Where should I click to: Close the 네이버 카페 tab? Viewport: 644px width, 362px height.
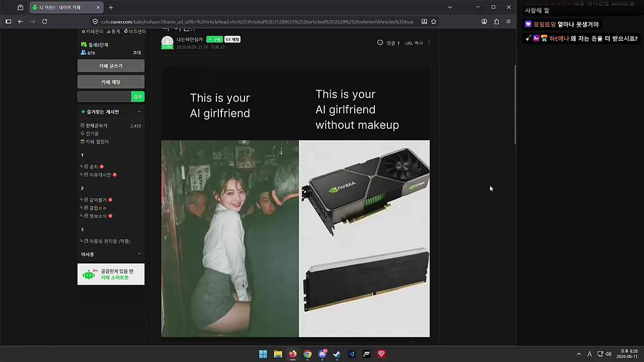pos(98,8)
